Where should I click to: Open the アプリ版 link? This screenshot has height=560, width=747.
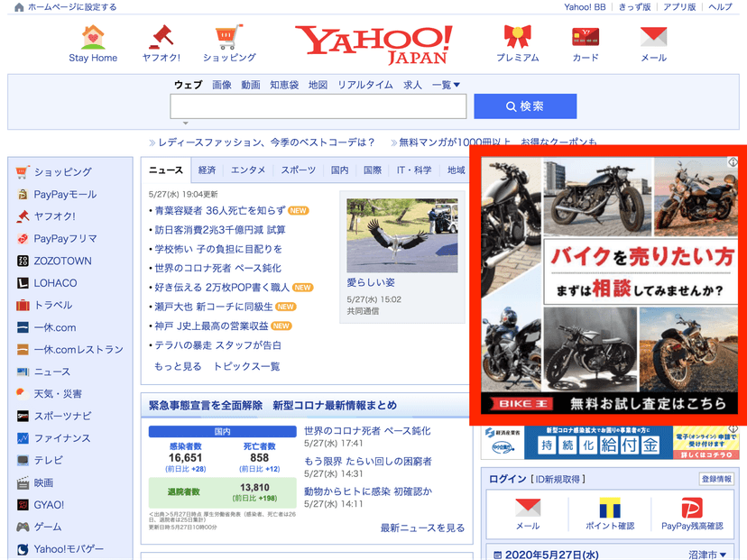click(679, 7)
